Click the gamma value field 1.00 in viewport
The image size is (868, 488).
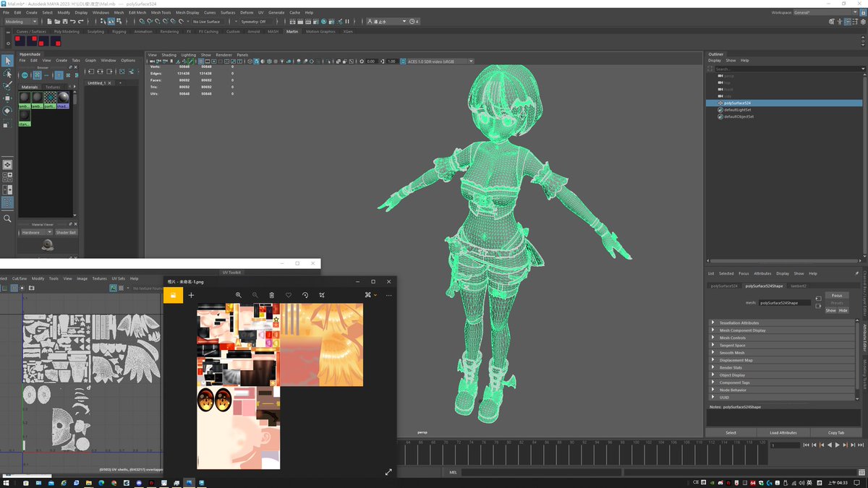[x=391, y=61]
